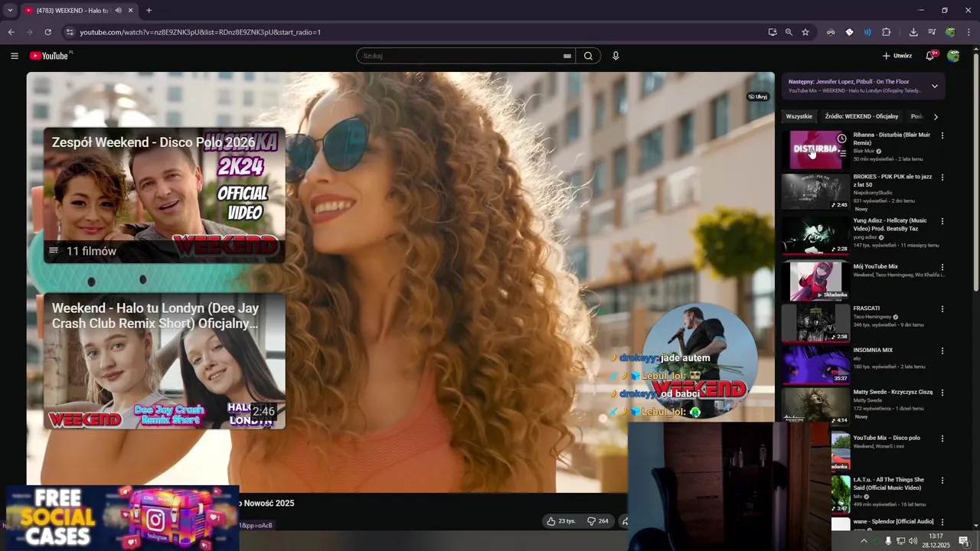Click the taskbar microphone tray icon
The width and height of the screenshot is (980, 551).
[x=888, y=541]
